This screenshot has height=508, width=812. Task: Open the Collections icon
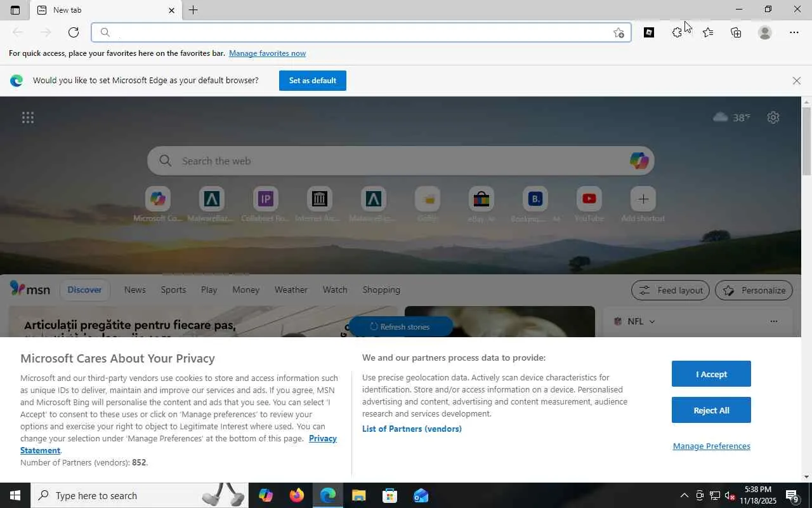[x=736, y=32]
